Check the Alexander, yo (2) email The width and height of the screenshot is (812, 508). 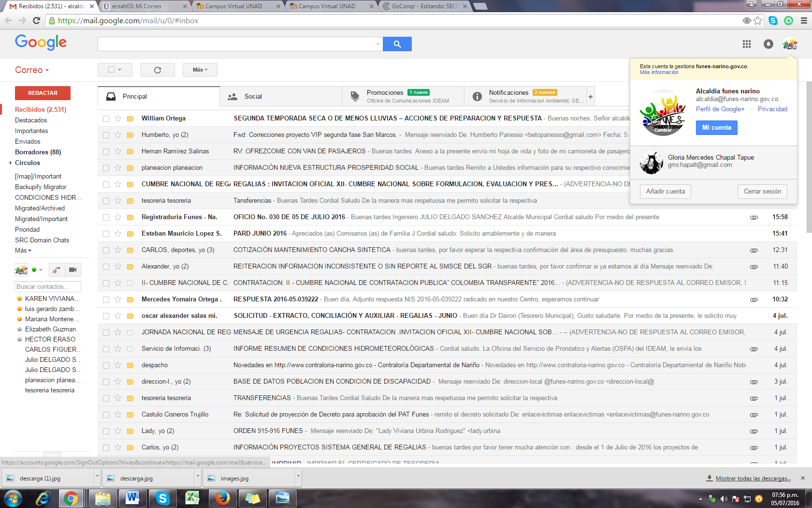pos(106,267)
